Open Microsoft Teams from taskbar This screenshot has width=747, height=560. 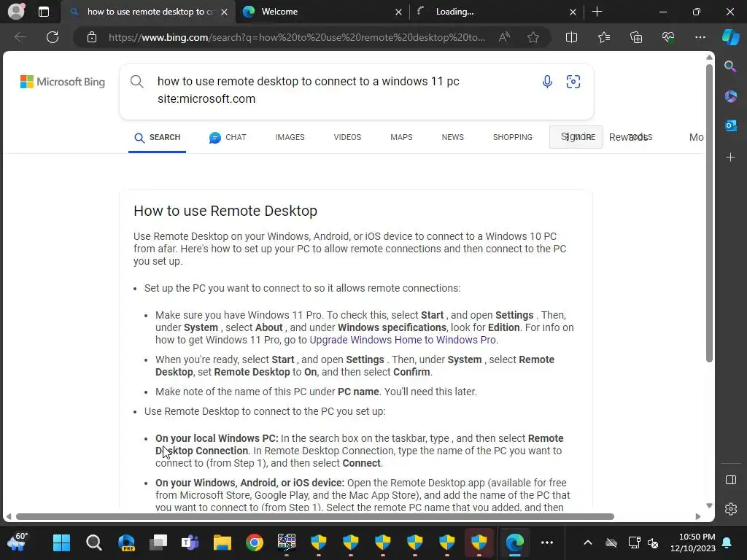click(x=190, y=542)
